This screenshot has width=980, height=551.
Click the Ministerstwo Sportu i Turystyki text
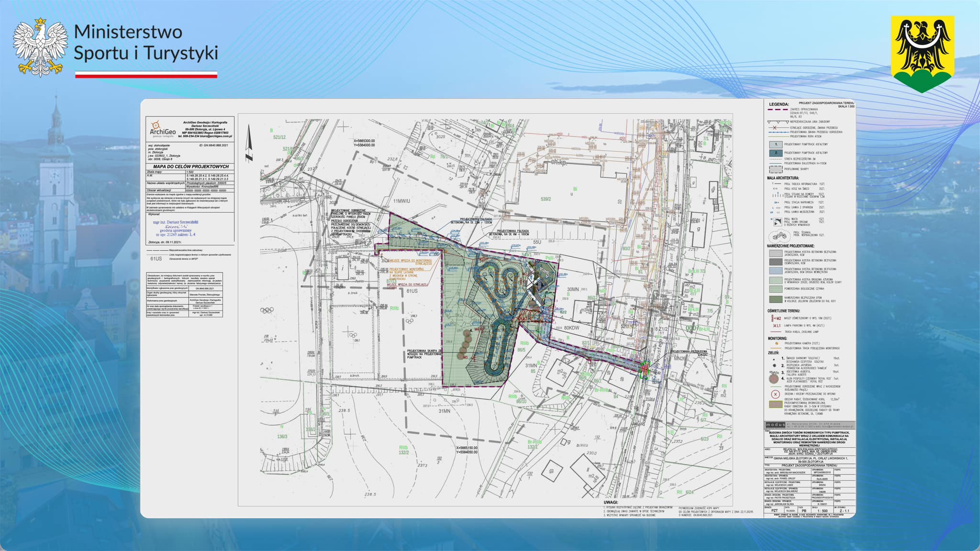point(145,42)
